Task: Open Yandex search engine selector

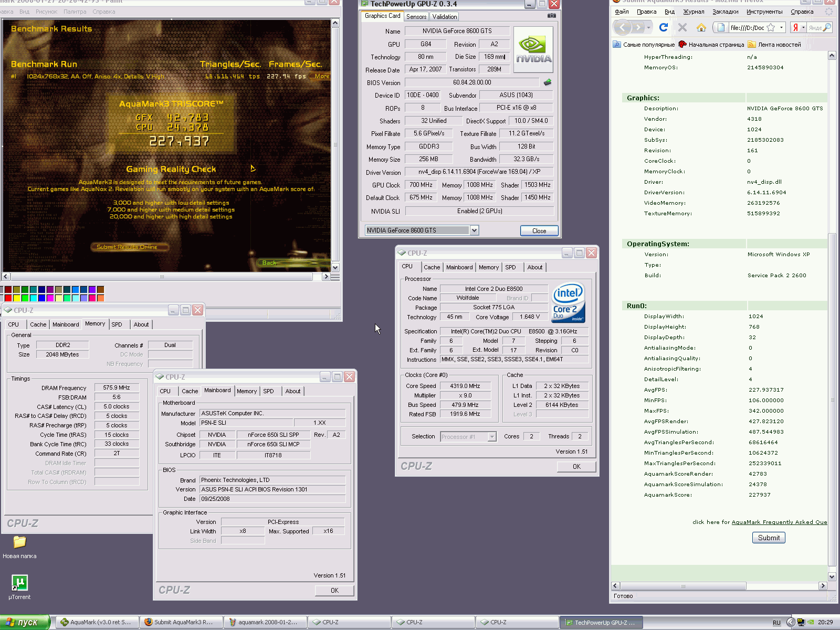Action: [x=799, y=27]
